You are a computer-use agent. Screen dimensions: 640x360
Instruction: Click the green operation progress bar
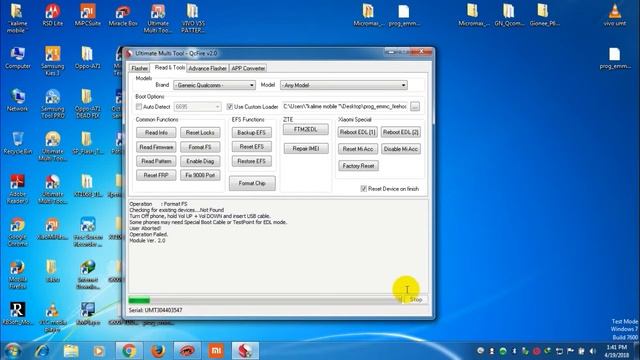139,300
